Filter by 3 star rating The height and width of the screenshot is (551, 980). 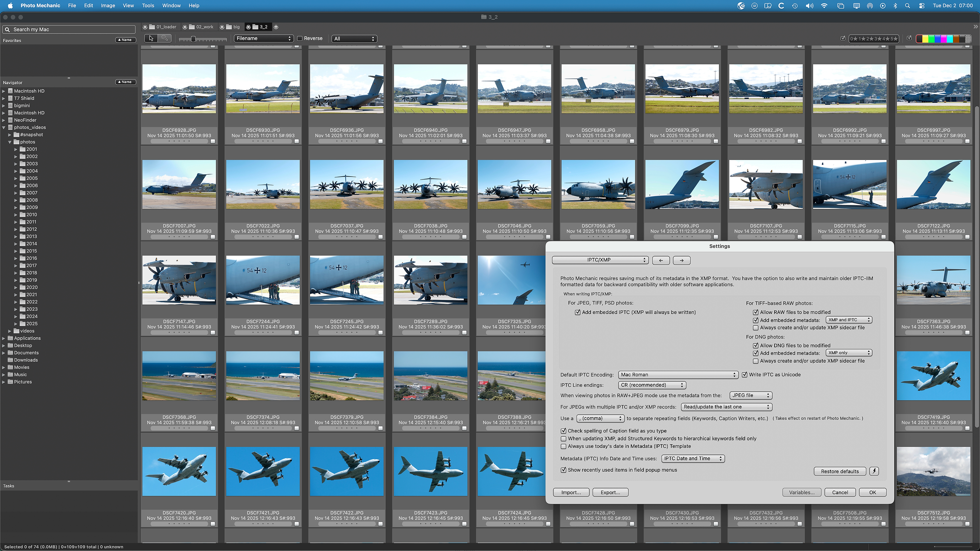click(x=877, y=39)
